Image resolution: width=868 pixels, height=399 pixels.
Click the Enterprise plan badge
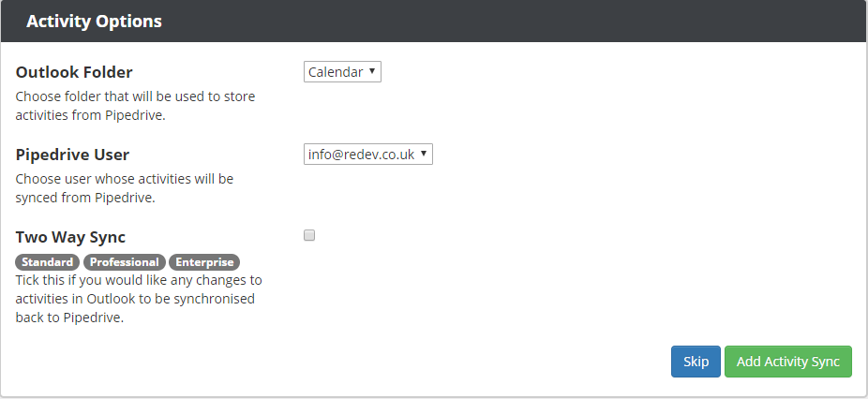204,262
